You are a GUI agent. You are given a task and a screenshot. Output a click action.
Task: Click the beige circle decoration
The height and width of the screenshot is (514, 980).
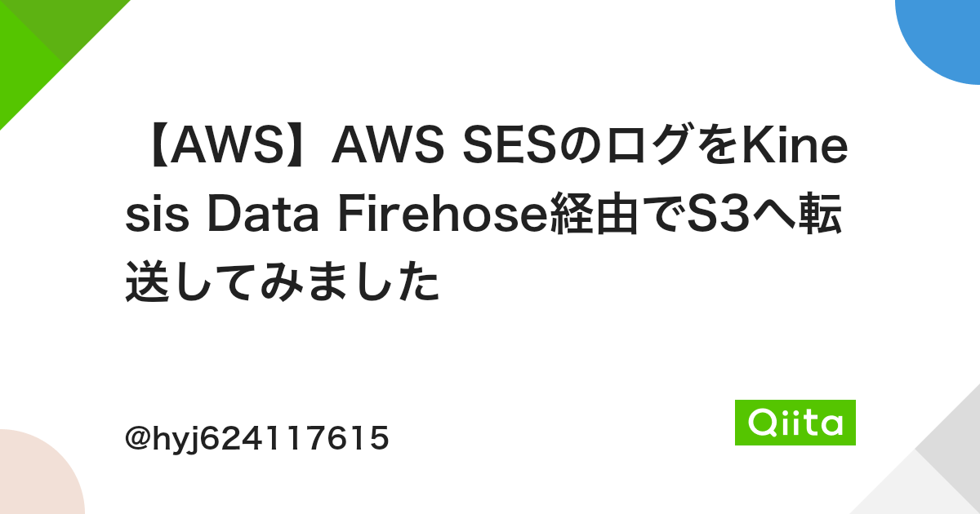click(37, 477)
